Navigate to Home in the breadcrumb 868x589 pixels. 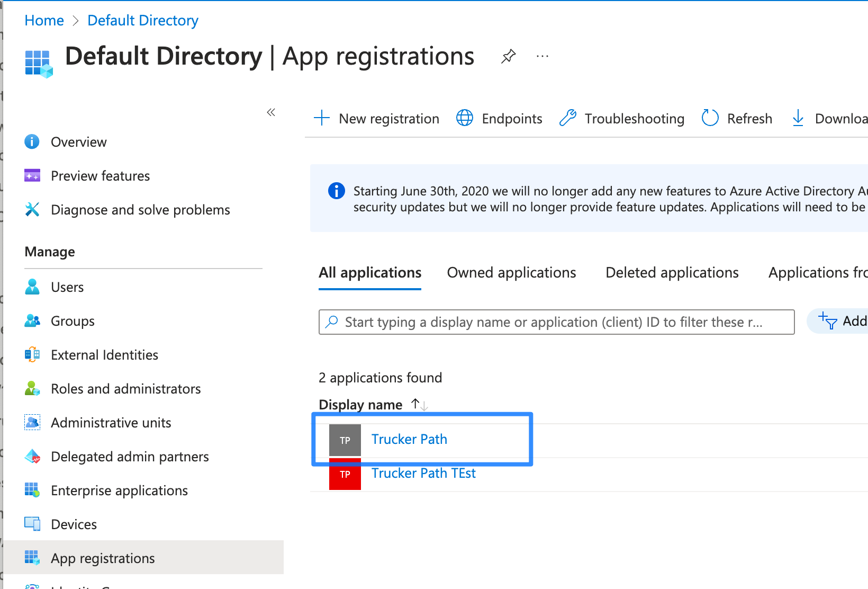click(x=44, y=21)
